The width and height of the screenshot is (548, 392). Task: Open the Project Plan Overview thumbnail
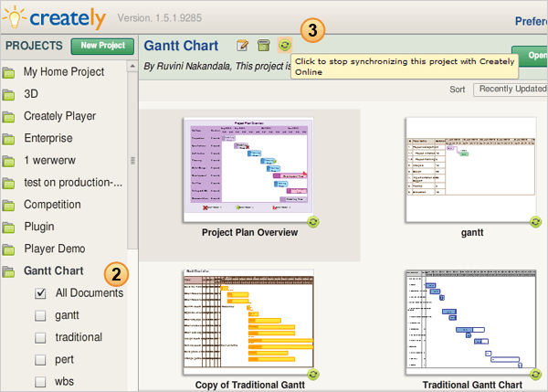[248, 170]
